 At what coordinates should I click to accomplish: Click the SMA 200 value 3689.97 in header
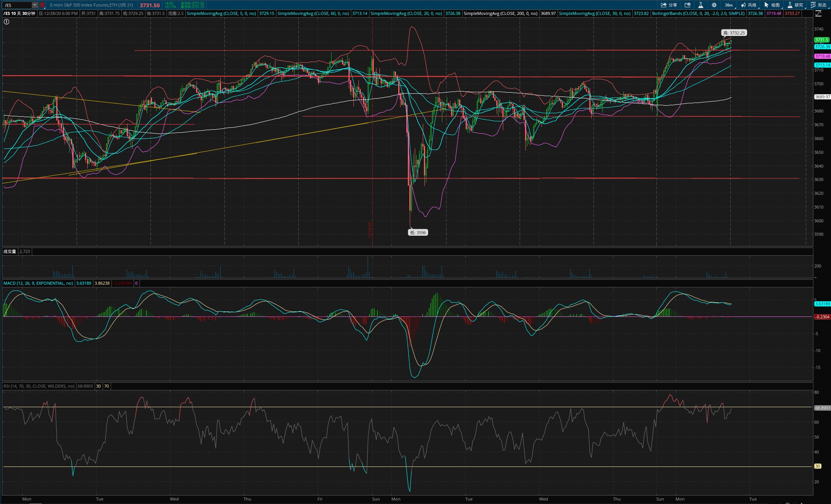(x=548, y=13)
